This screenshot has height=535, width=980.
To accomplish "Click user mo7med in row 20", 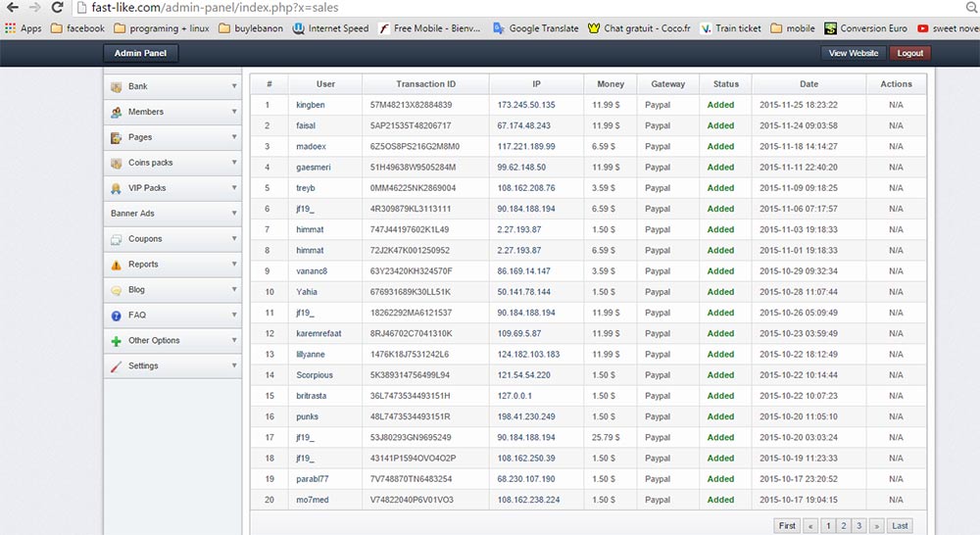I will click(312, 500).
